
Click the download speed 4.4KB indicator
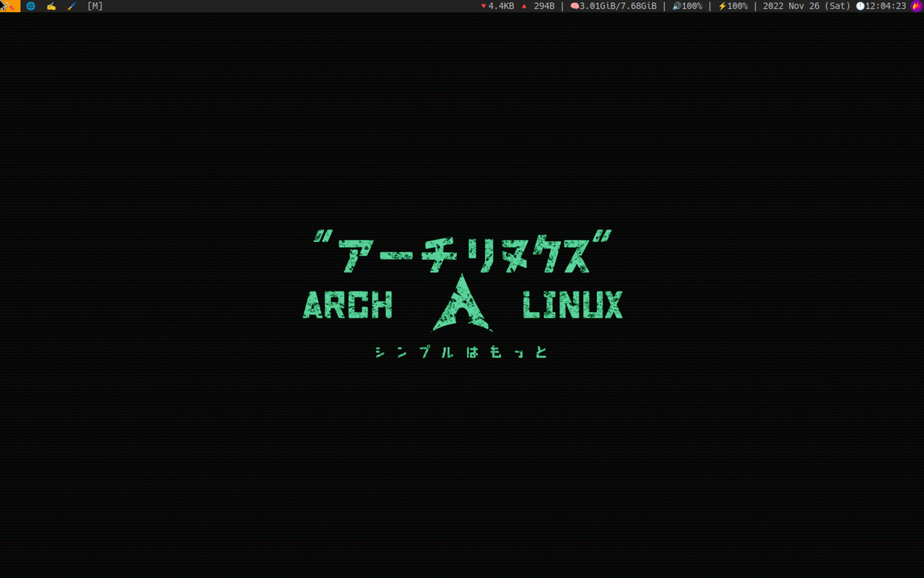[497, 6]
